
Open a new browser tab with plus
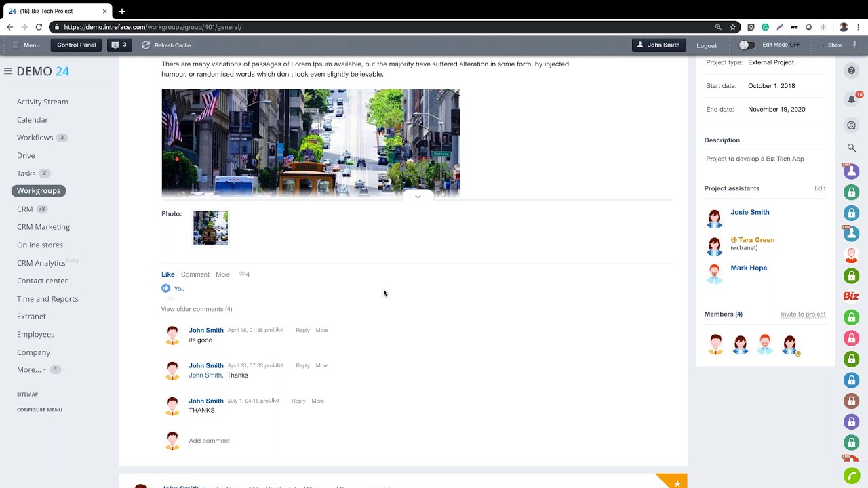click(x=122, y=11)
